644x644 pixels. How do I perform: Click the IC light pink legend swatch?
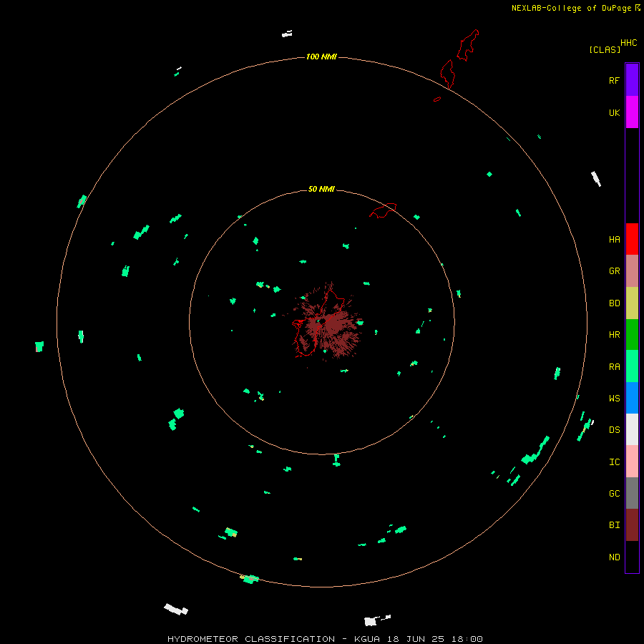[x=632, y=462]
